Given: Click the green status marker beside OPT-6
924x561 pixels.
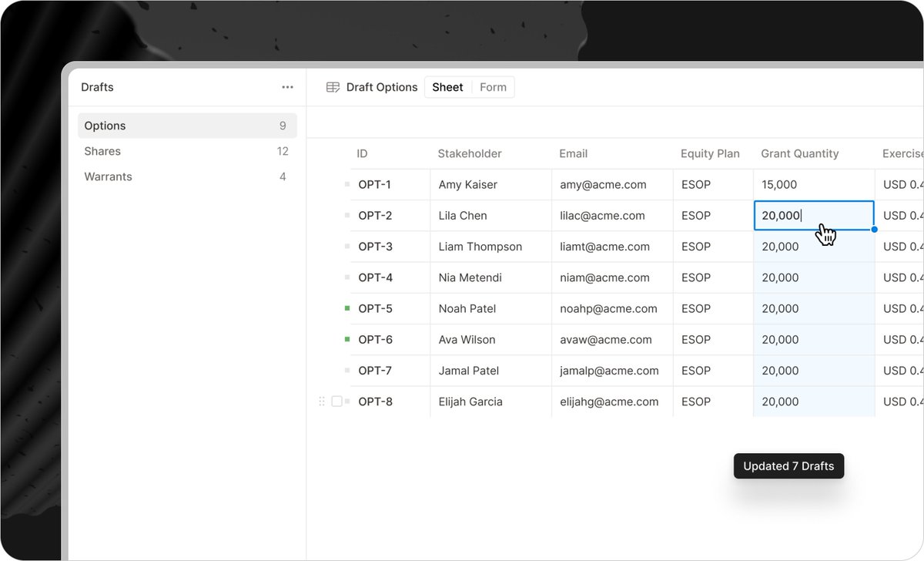Looking at the screenshot, I should point(347,339).
